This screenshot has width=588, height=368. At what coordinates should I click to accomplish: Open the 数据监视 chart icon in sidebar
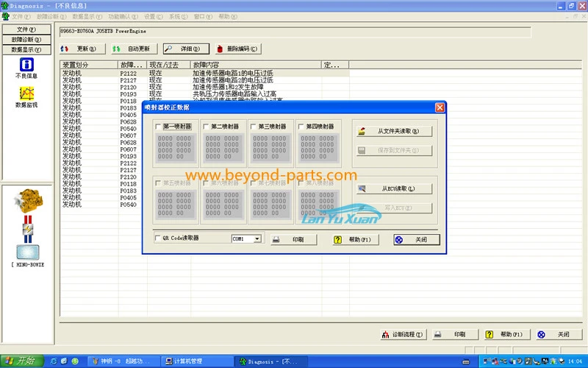pyautogui.click(x=26, y=93)
